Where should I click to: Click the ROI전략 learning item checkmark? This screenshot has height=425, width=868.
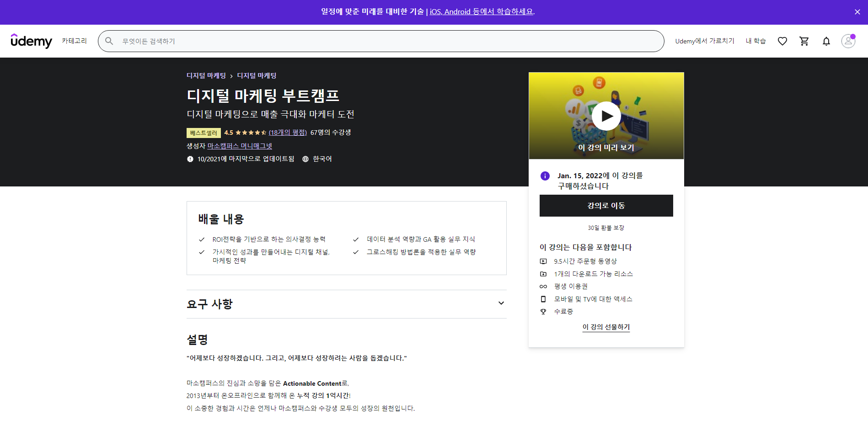coord(202,239)
